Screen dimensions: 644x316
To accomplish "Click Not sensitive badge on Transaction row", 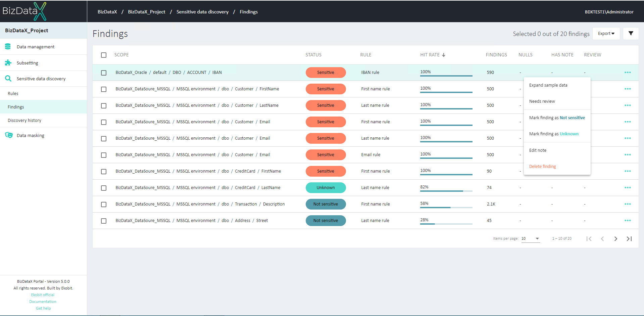I will [x=326, y=204].
